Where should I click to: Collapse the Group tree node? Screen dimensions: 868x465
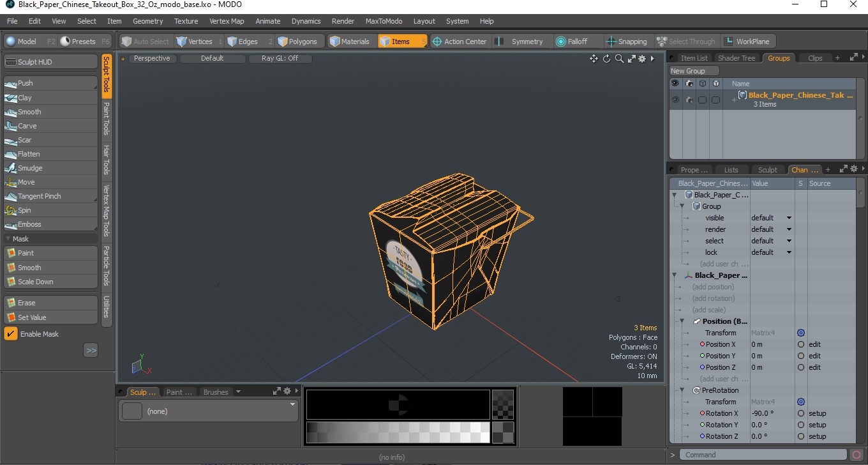pyautogui.click(x=682, y=206)
